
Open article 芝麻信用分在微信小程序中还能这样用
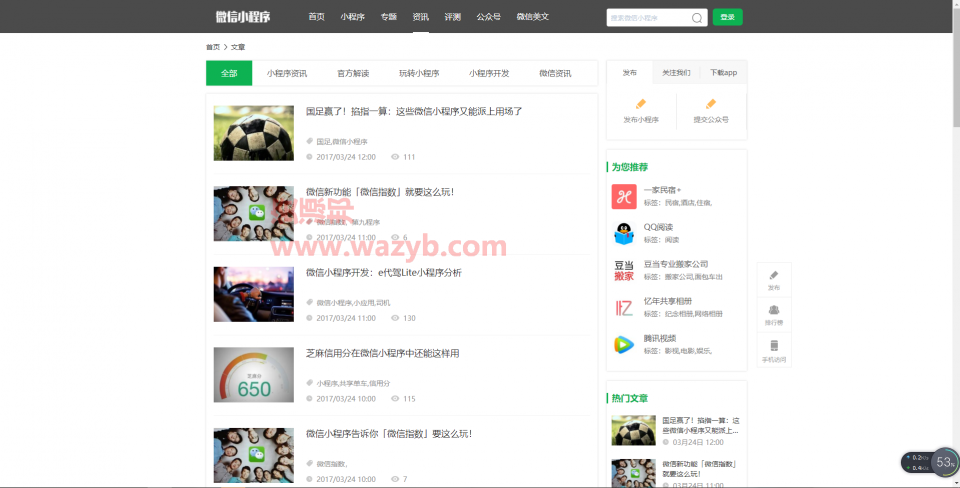click(x=383, y=353)
